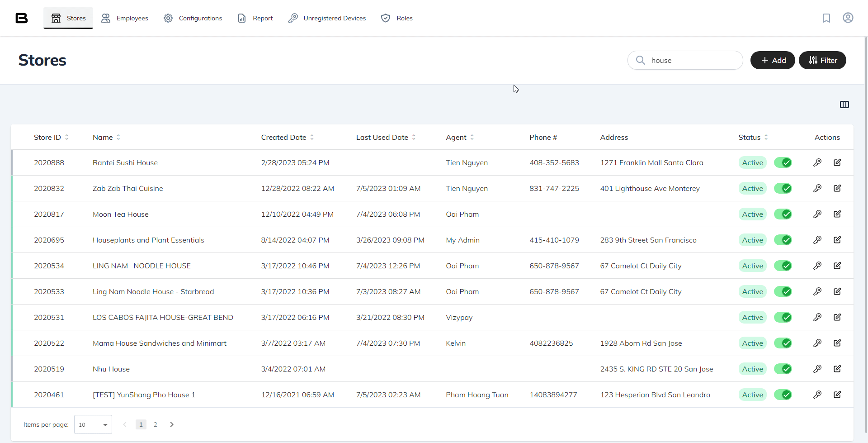Screen dimensions: 868x443
Task: Switch to the Employees tab
Action: coord(125,18)
